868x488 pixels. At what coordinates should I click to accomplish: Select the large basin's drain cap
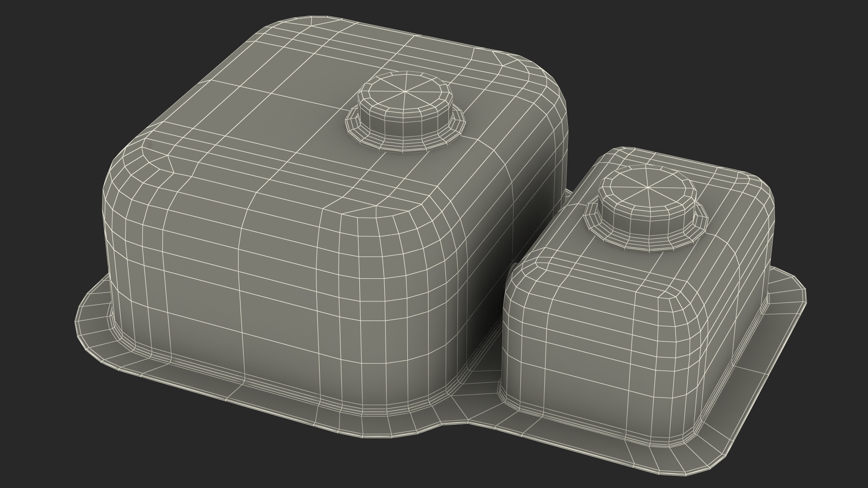pyautogui.click(x=405, y=112)
